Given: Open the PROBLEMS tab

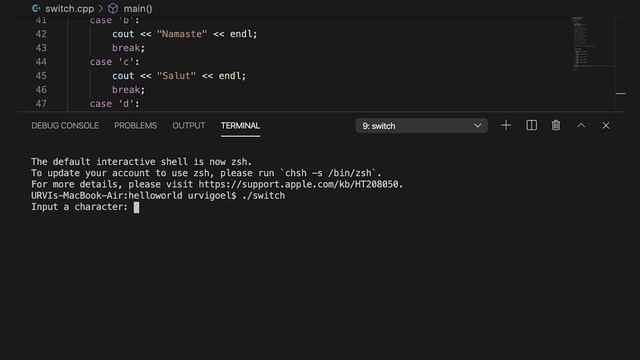Looking at the screenshot, I should point(136,126).
